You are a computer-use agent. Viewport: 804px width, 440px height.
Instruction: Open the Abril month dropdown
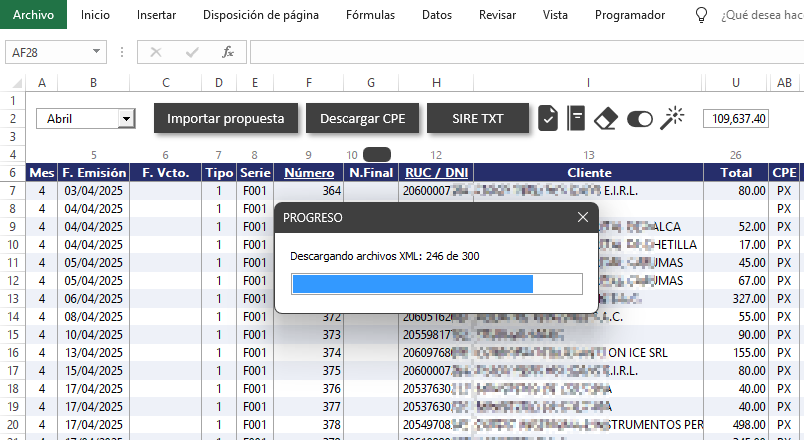click(126, 119)
